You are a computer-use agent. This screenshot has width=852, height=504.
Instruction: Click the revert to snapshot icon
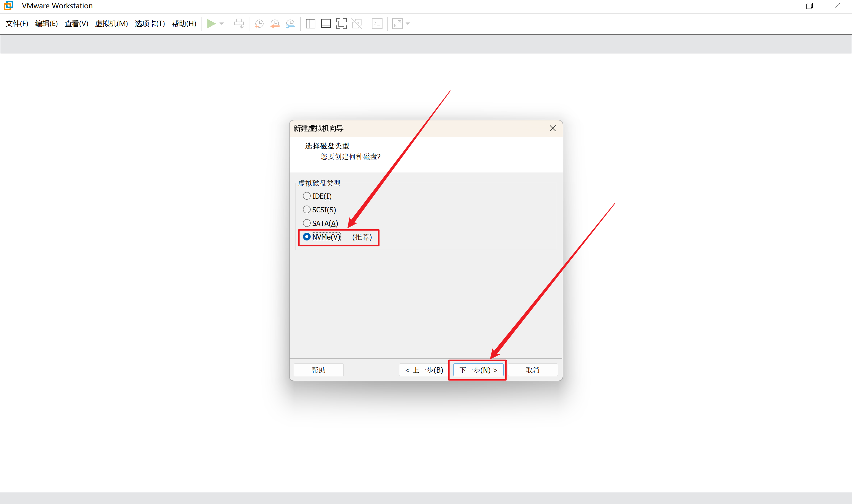pos(275,23)
